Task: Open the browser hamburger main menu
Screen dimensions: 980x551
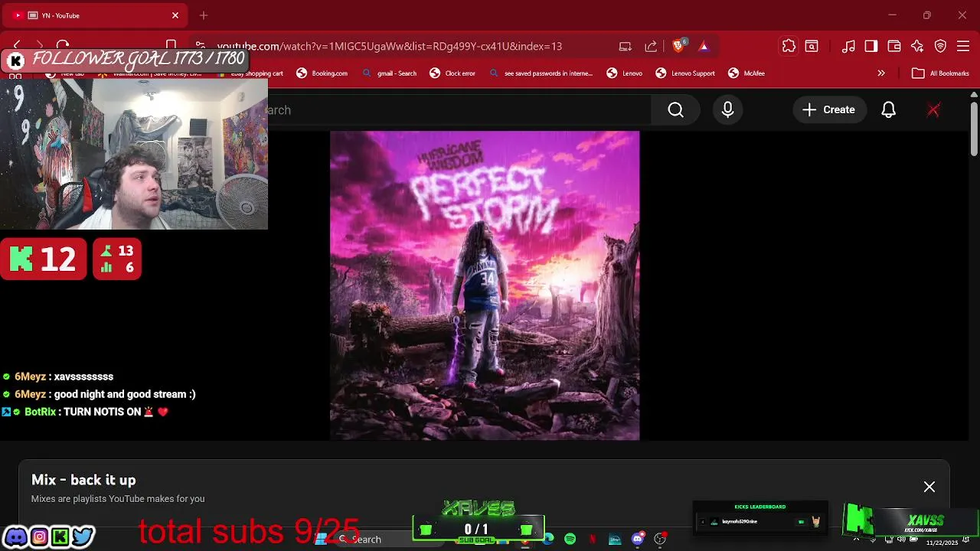Action: pyautogui.click(x=963, y=46)
